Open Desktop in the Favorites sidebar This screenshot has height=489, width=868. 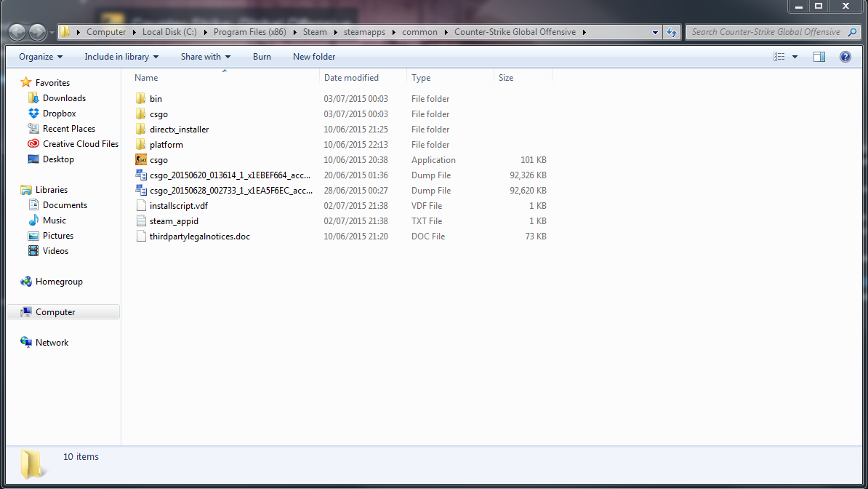51,159
